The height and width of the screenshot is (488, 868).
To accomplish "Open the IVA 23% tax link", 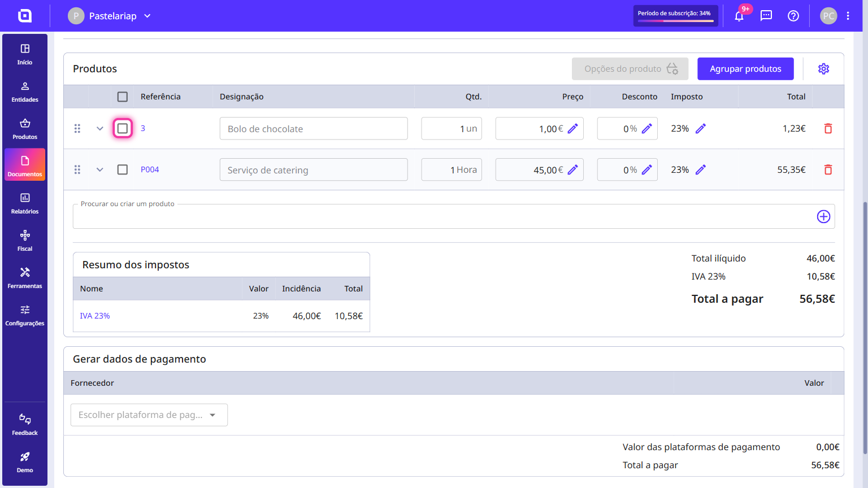I will point(95,316).
